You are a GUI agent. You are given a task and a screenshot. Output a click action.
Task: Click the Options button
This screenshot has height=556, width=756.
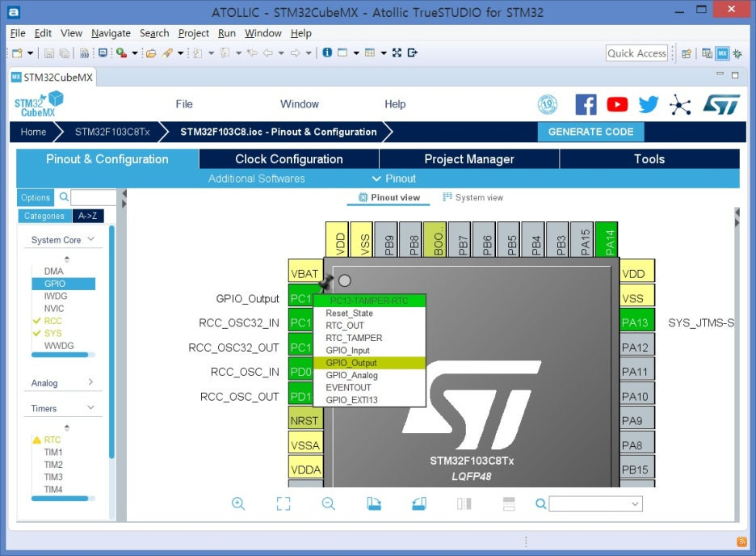point(36,197)
